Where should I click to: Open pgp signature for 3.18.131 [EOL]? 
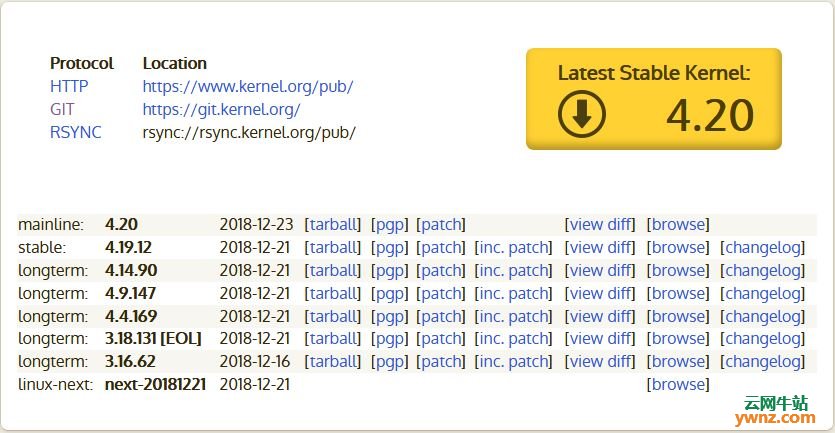point(390,338)
